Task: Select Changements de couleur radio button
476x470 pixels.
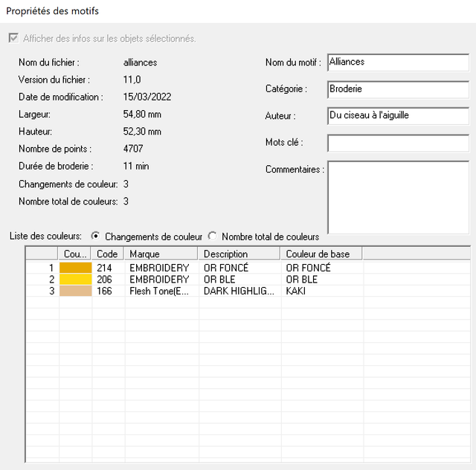Action: pos(96,236)
